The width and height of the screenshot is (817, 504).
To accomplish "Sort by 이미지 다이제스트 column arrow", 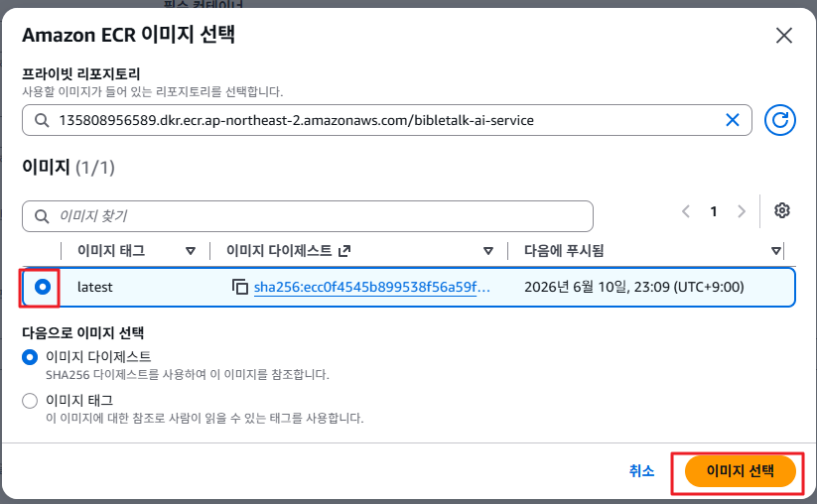I will coord(488,251).
